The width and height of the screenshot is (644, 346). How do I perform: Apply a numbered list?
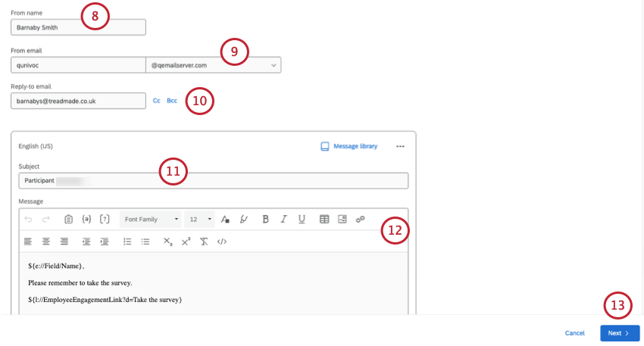point(127,242)
